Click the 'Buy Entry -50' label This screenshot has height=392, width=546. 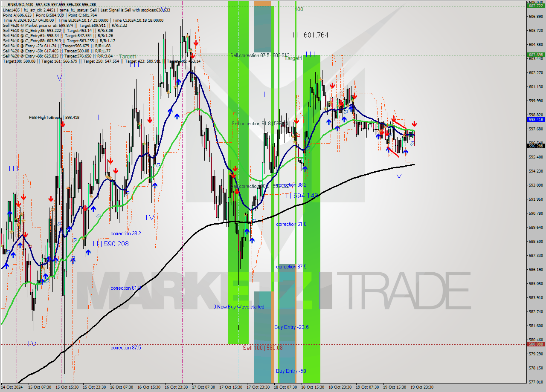tap(291, 371)
